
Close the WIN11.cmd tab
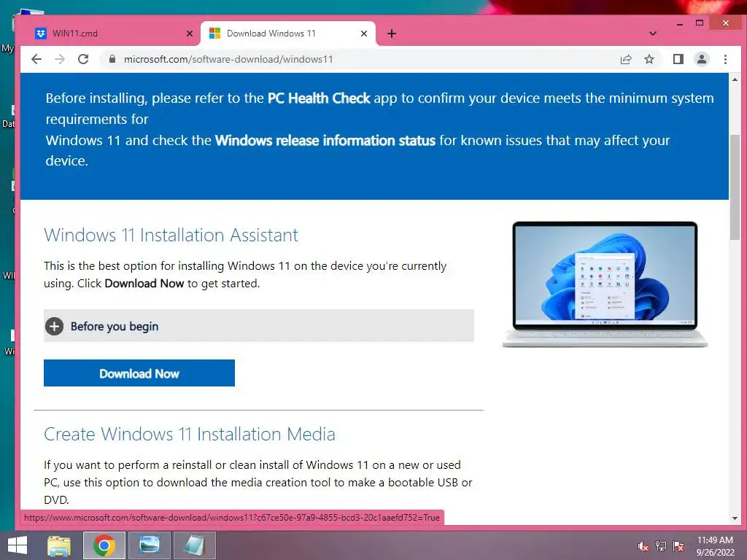pos(189,34)
